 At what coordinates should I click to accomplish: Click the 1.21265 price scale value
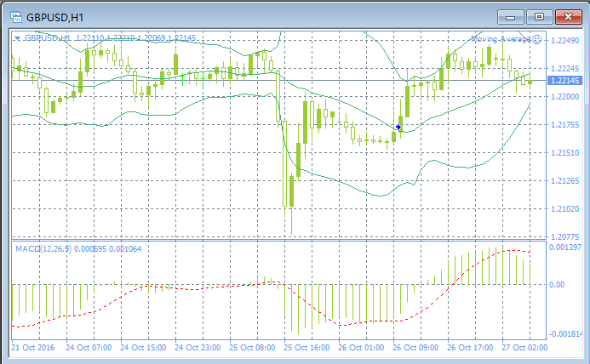pos(564,181)
